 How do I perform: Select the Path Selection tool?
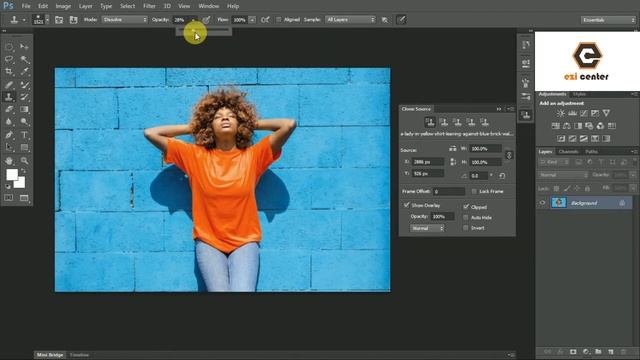[x=9, y=147]
